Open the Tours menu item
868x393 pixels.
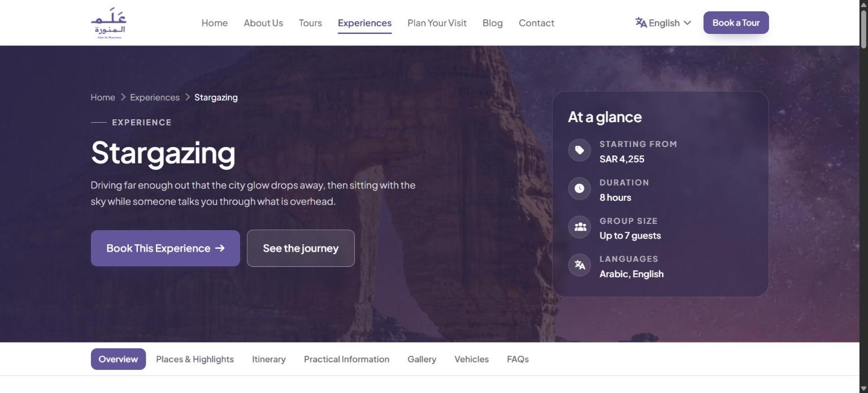pyautogui.click(x=310, y=23)
